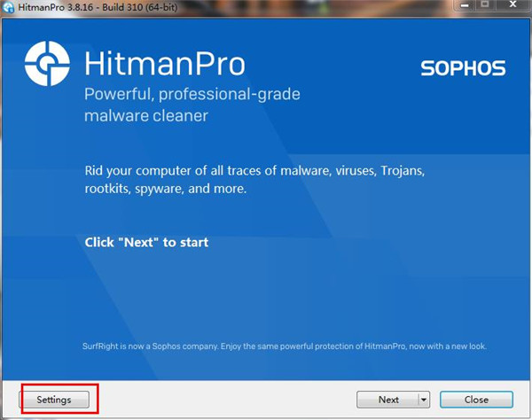Click 'Powerful, professional-grade malware cleaner' tagline

[192, 105]
